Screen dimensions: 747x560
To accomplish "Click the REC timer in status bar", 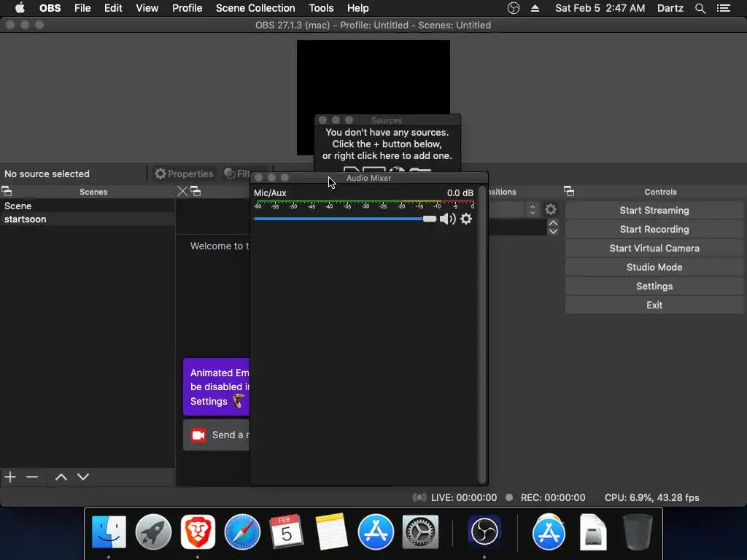I will coord(553,497).
